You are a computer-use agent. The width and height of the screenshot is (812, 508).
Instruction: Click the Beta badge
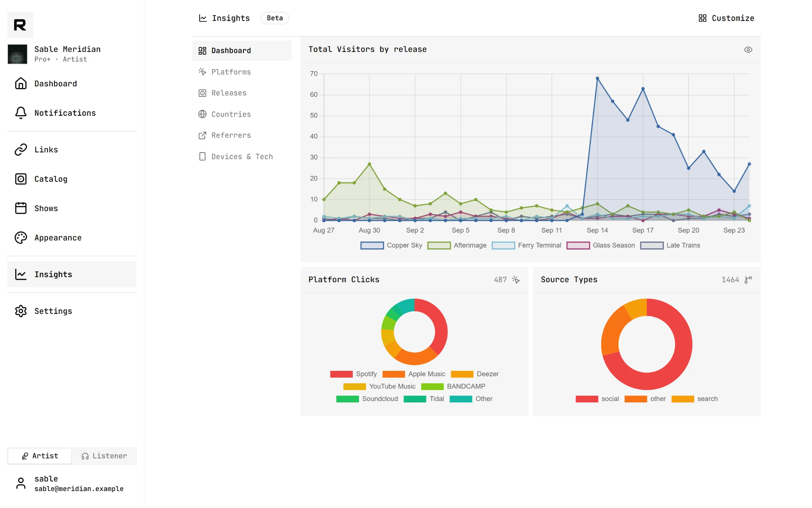[x=275, y=18]
